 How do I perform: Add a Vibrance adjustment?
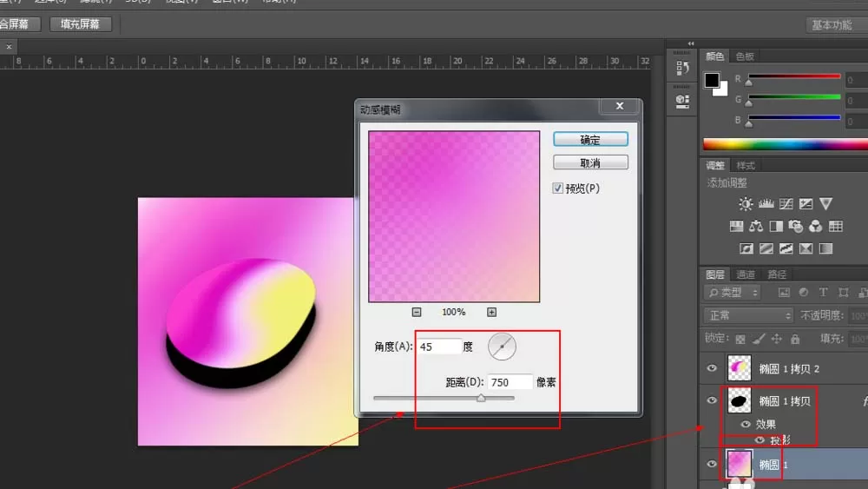click(x=826, y=204)
